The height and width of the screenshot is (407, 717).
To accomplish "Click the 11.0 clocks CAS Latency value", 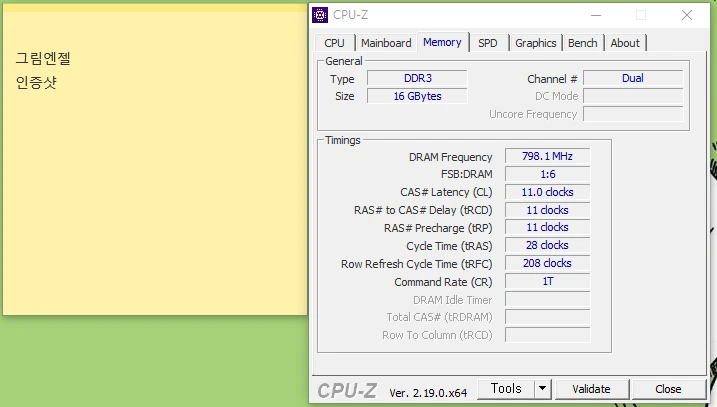I will [547, 192].
